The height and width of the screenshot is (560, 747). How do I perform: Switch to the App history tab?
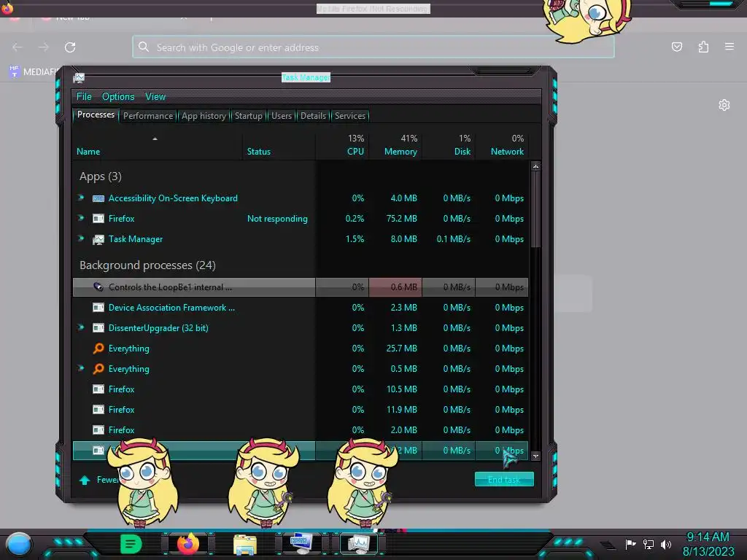coord(204,116)
